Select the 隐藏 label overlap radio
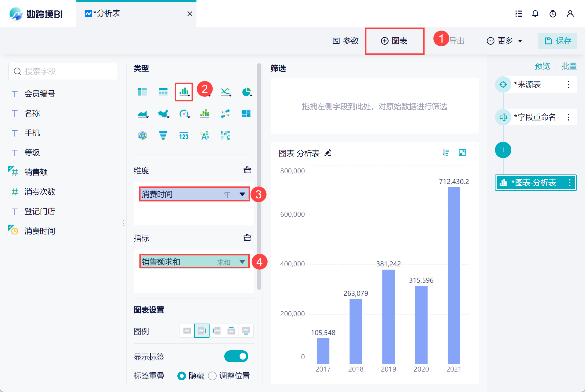 (x=182, y=376)
